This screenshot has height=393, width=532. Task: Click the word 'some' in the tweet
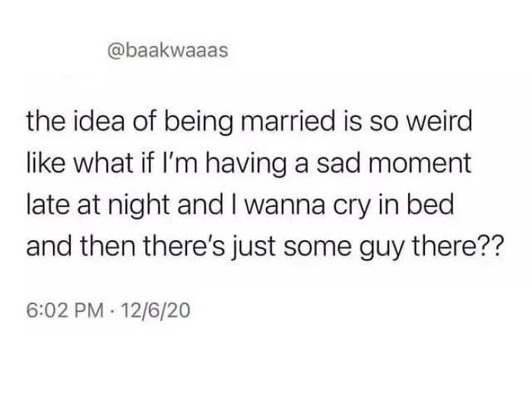(317, 249)
